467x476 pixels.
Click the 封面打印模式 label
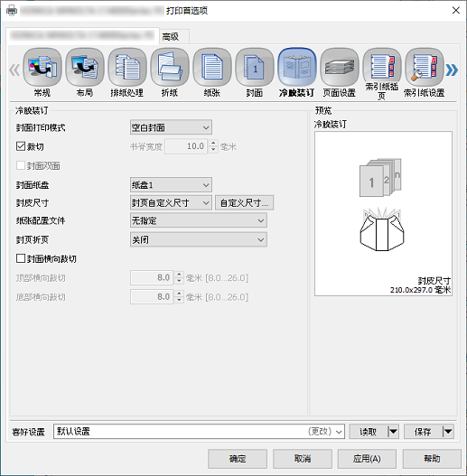(41, 127)
